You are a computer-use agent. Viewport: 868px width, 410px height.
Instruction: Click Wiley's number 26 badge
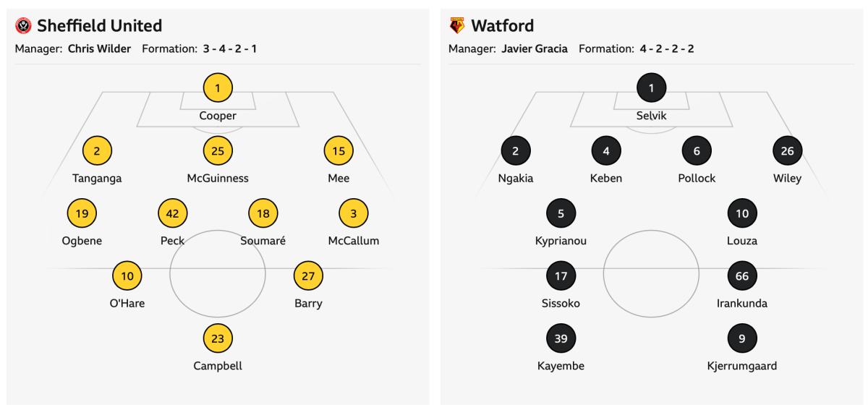pos(788,150)
